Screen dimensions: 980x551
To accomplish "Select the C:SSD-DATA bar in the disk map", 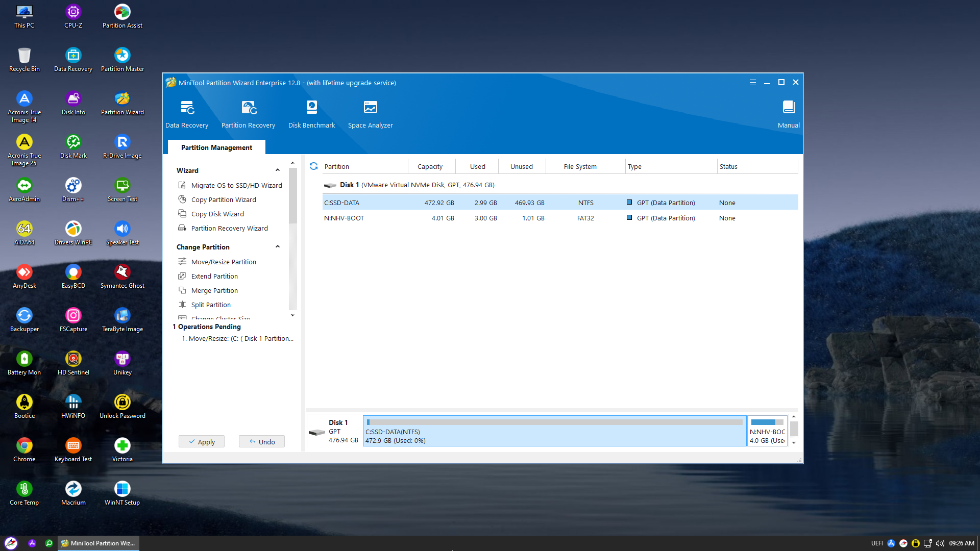I will tap(554, 431).
